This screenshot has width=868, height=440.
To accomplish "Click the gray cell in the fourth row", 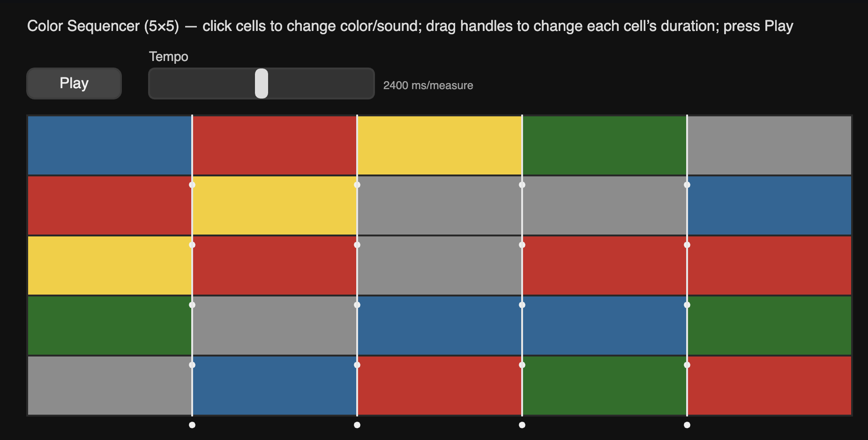I will pyautogui.click(x=274, y=326).
